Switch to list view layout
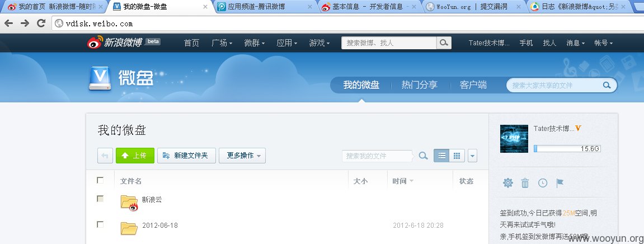Image resolution: width=644 pixels, height=244 pixels. pos(441,156)
